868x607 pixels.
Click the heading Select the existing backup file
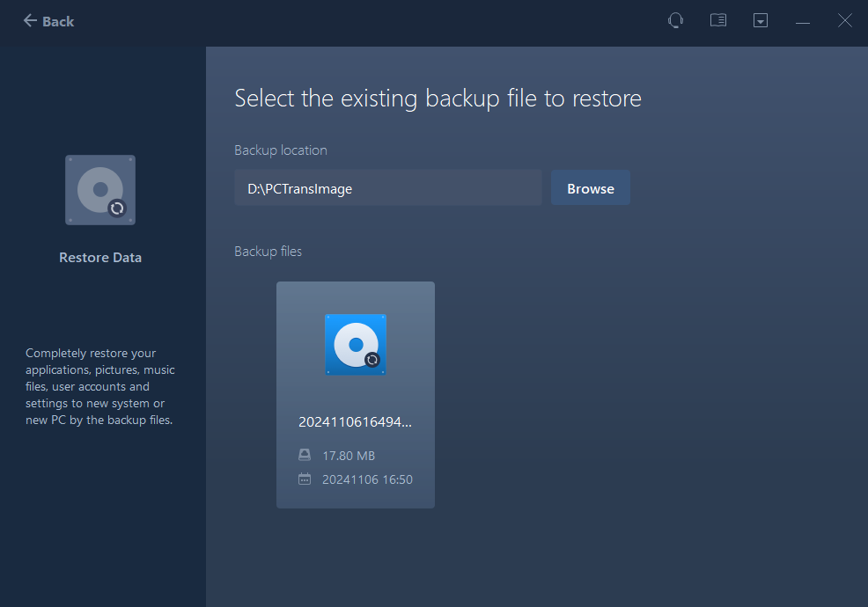438,99
